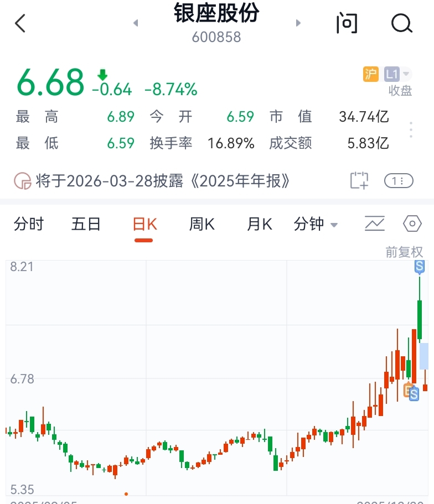Expand the L1 quote level dropdown

(x=397, y=74)
